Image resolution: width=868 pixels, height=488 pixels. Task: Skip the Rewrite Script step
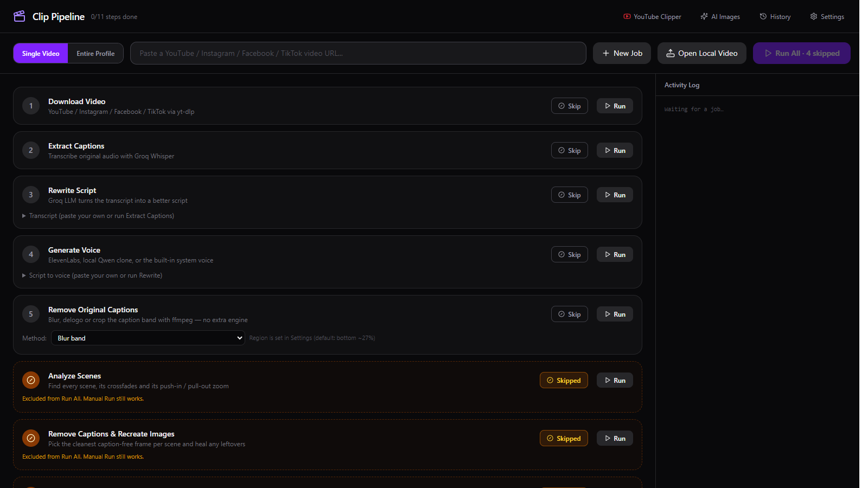pyautogui.click(x=570, y=195)
